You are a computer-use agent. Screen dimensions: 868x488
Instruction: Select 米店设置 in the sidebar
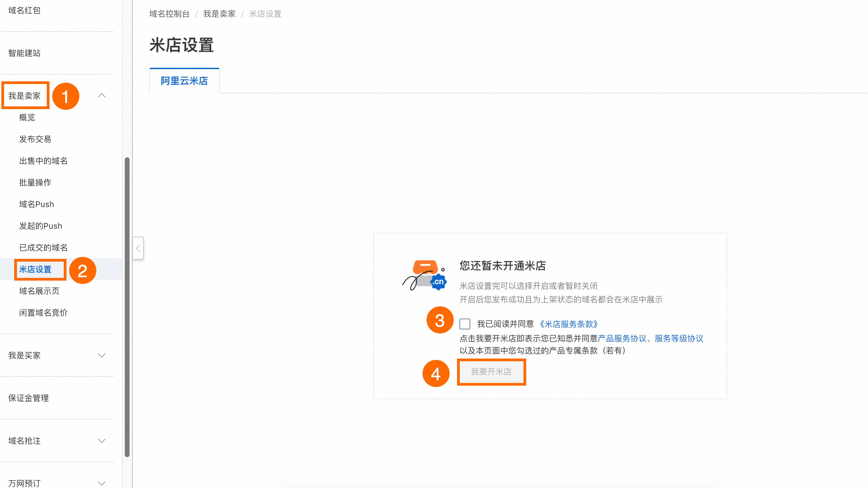35,269
